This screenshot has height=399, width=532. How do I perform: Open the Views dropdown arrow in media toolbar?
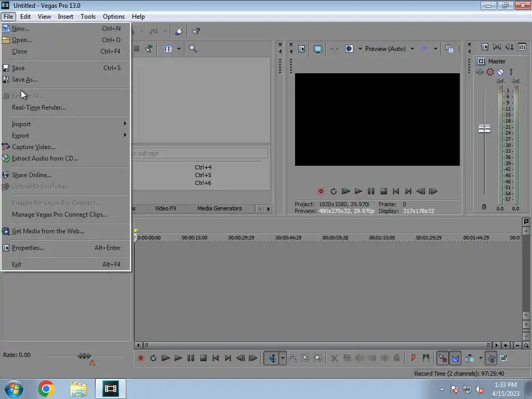click(179, 49)
